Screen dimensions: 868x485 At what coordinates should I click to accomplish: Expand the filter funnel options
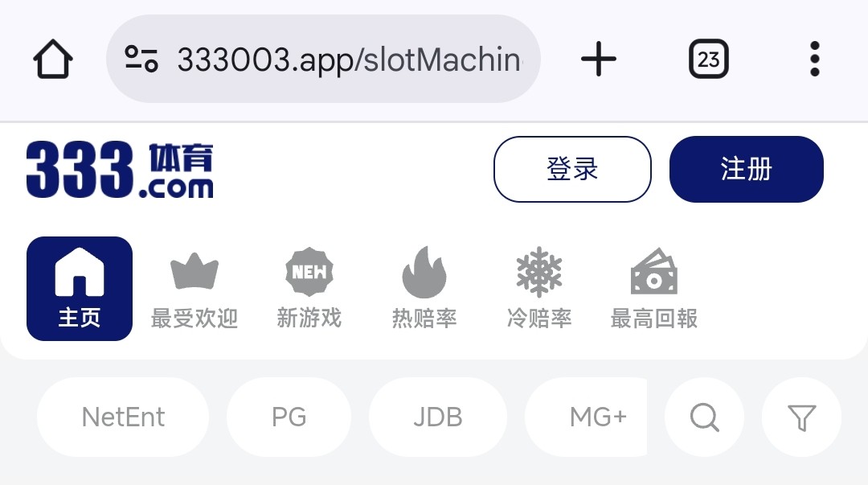pos(801,417)
